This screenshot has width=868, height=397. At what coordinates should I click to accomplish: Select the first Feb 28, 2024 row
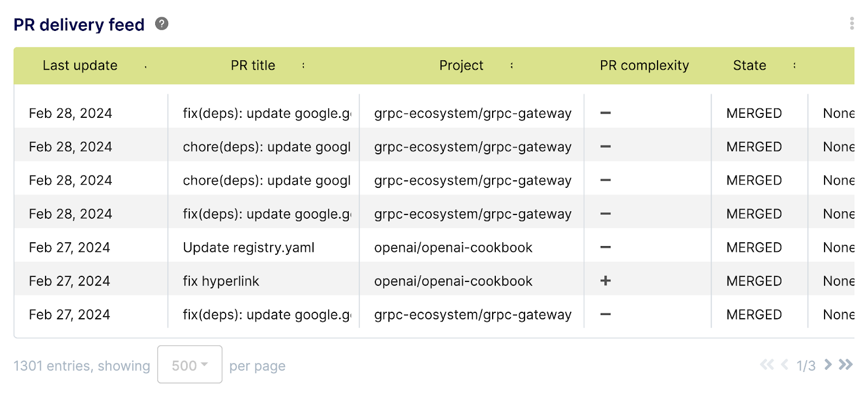coord(71,114)
